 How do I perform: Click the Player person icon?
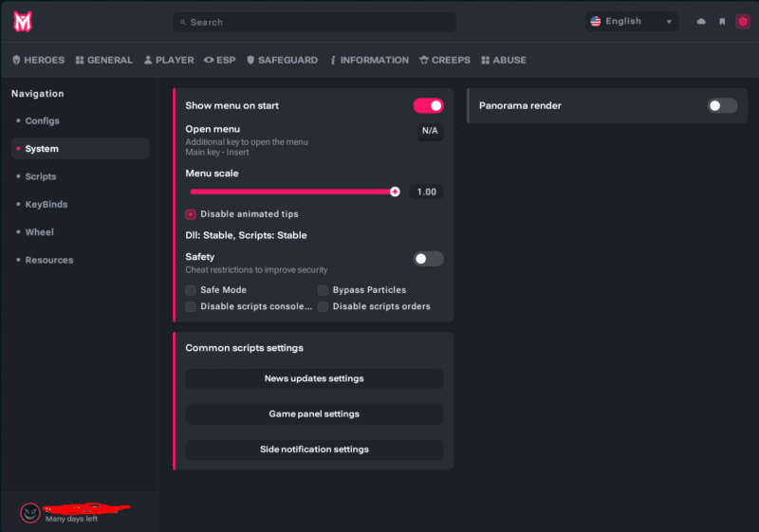(148, 60)
